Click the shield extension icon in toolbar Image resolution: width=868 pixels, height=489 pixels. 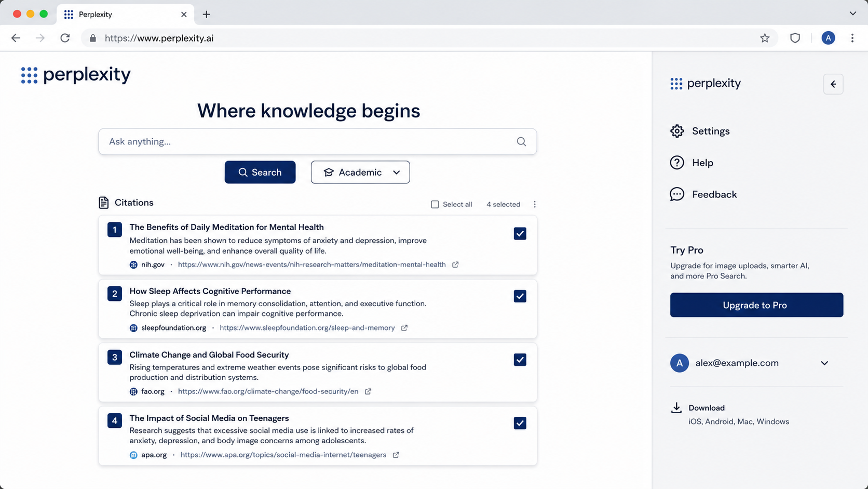tap(795, 38)
